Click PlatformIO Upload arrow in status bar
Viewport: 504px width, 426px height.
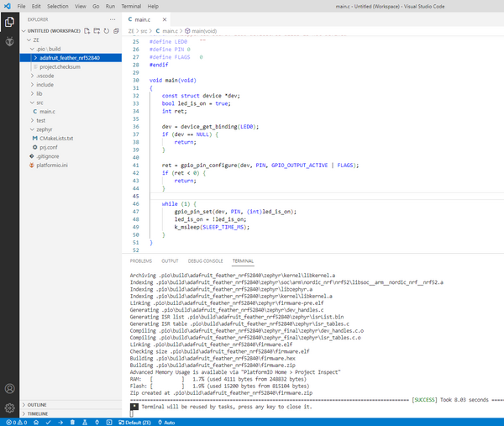[x=60, y=423]
